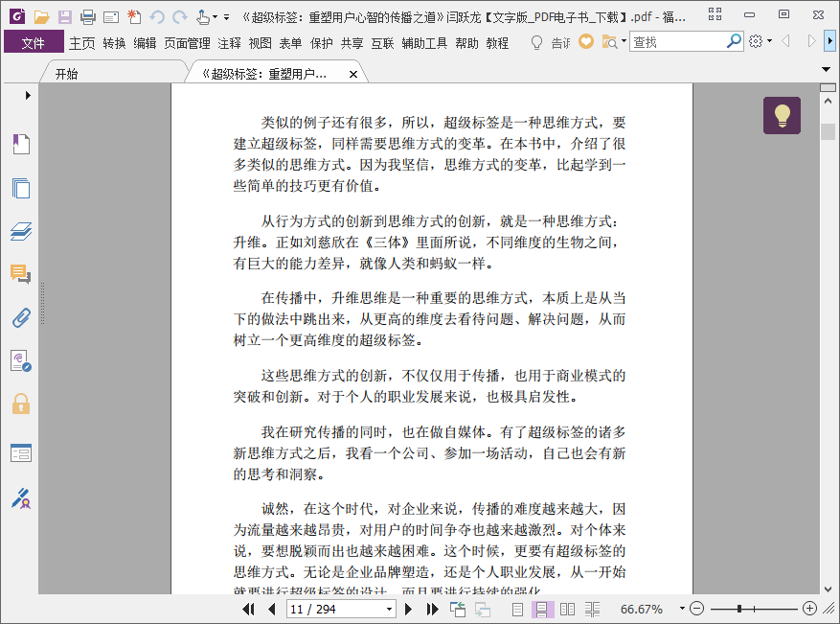
Task: Click the lightbulb Tell Me icon
Action: (536, 42)
